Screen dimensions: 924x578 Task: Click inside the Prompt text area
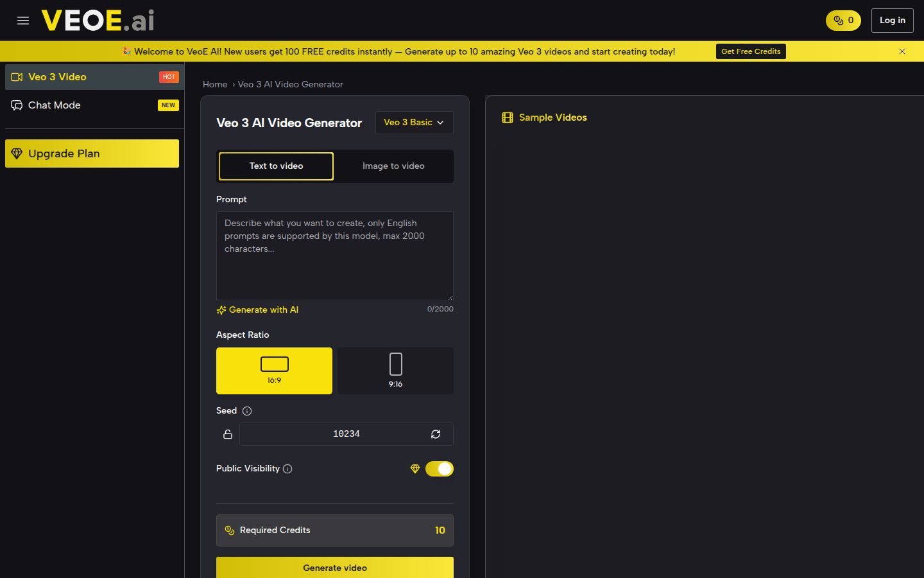[x=334, y=256]
